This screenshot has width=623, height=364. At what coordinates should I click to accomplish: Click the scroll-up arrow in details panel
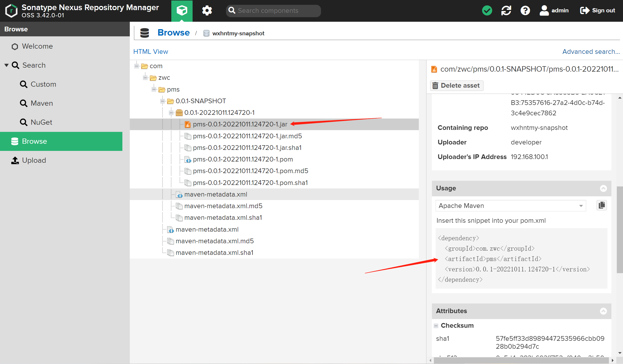(620, 98)
